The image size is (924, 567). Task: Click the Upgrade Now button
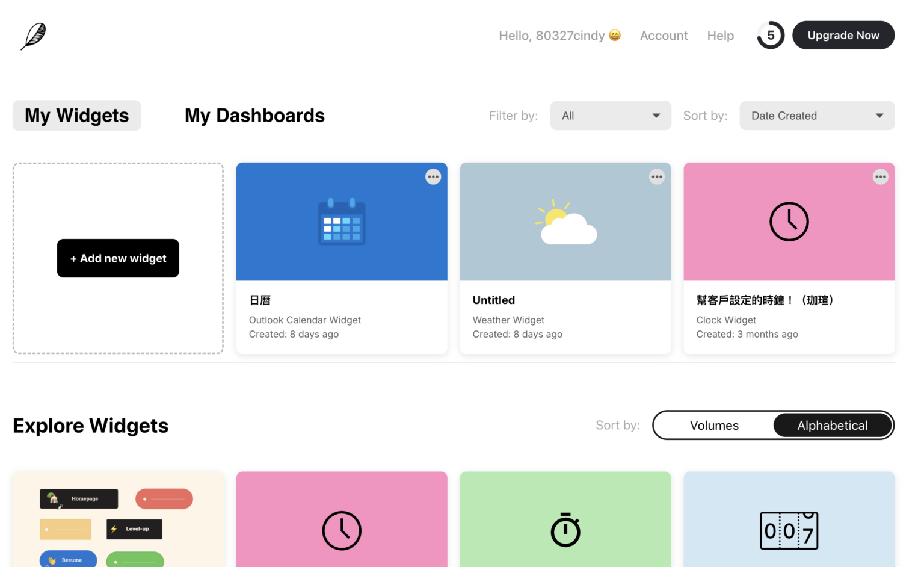coord(843,35)
